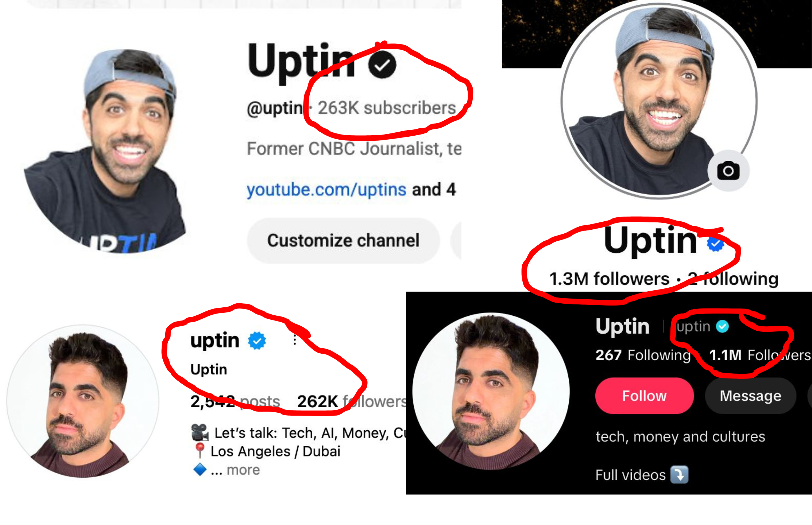Viewport: 812px width, 525px height.
Task: Click the red location pin emoji
Action: [200, 451]
